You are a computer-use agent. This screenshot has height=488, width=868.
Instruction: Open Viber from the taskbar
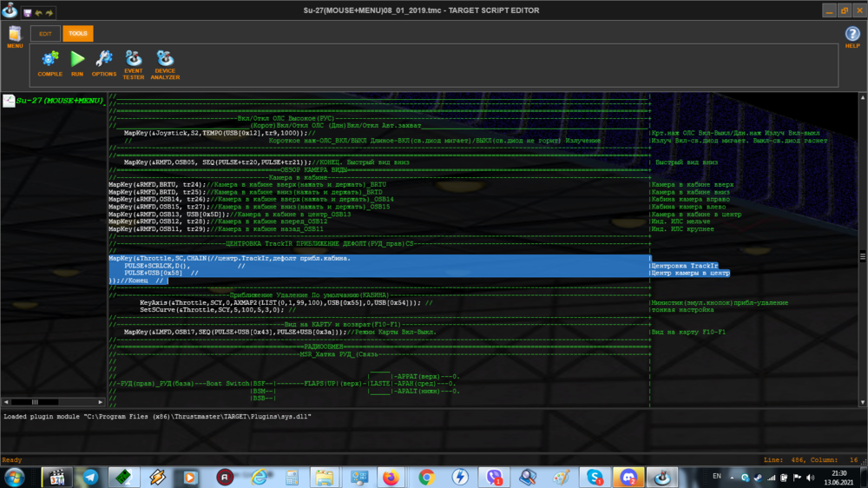[494, 478]
